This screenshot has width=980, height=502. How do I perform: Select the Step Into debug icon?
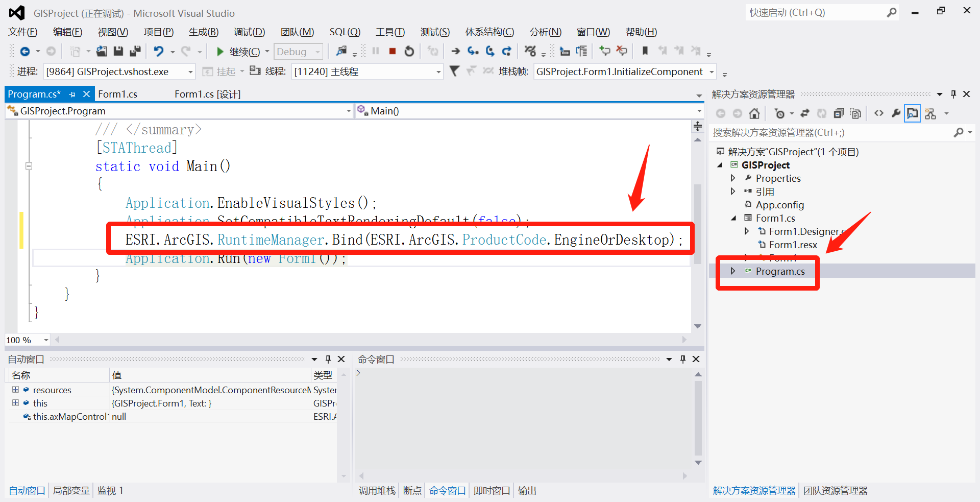[x=473, y=51]
